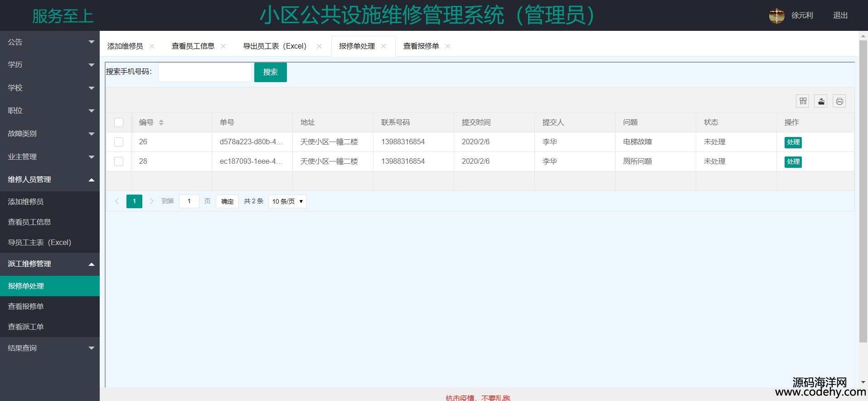Screen dimensions: 868x401
Task: Go to previous page arrow
Action: pyautogui.click(x=117, y=201)
